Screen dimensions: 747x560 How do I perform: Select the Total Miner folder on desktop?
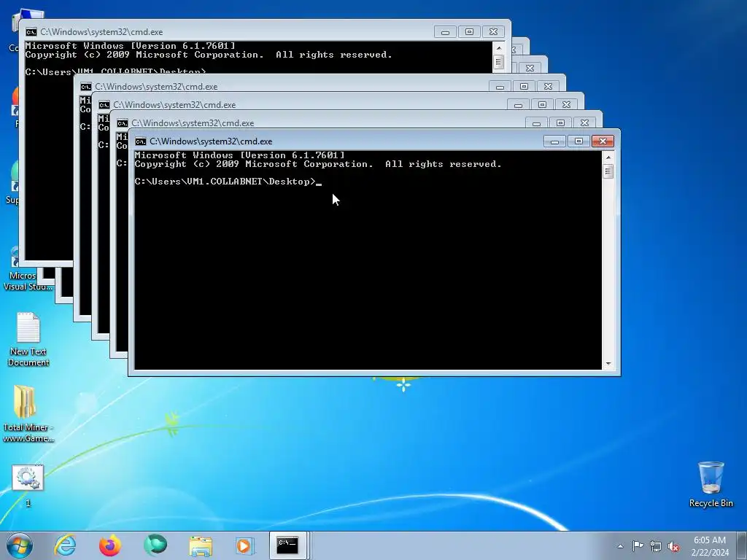pos(28,414)
